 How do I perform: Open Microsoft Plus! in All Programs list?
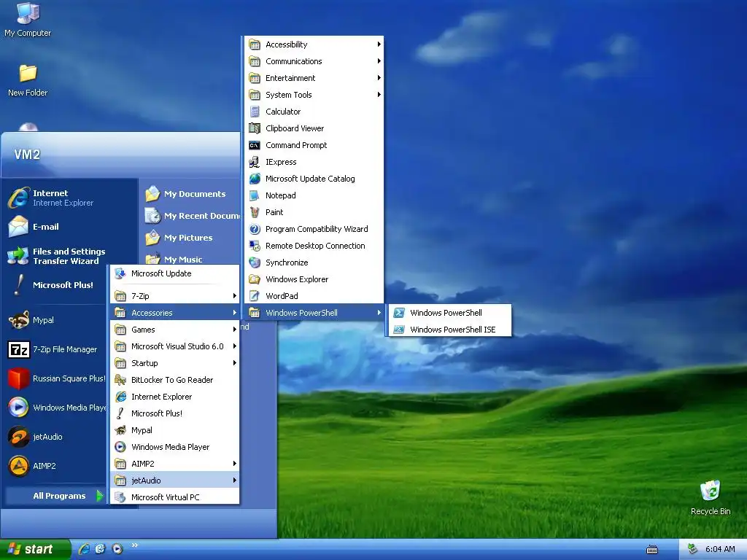pos(175,413)
